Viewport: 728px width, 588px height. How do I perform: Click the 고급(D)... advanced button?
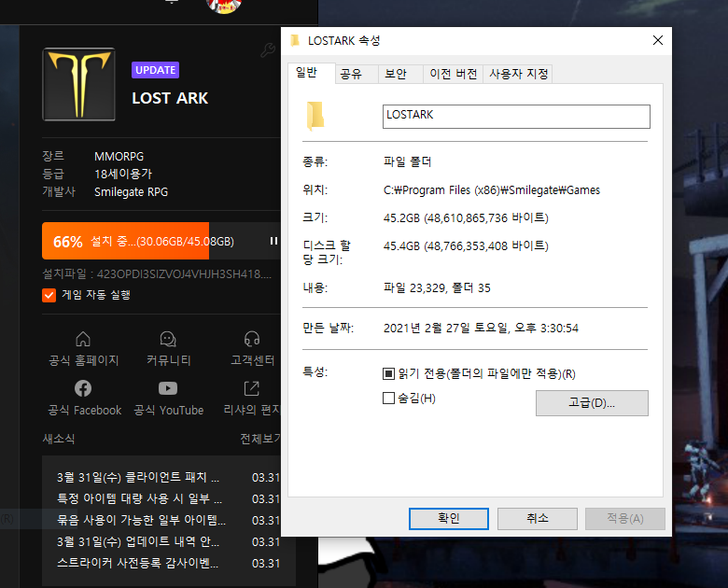point(592,402)
